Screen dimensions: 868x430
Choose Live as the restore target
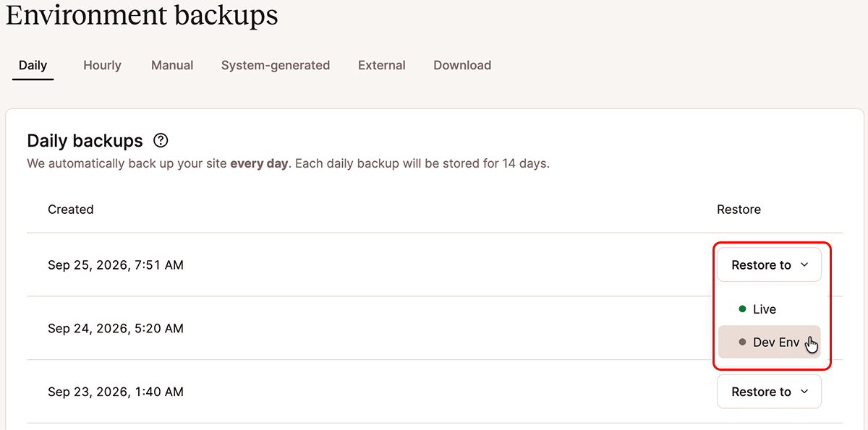click(x=769, y=309)
